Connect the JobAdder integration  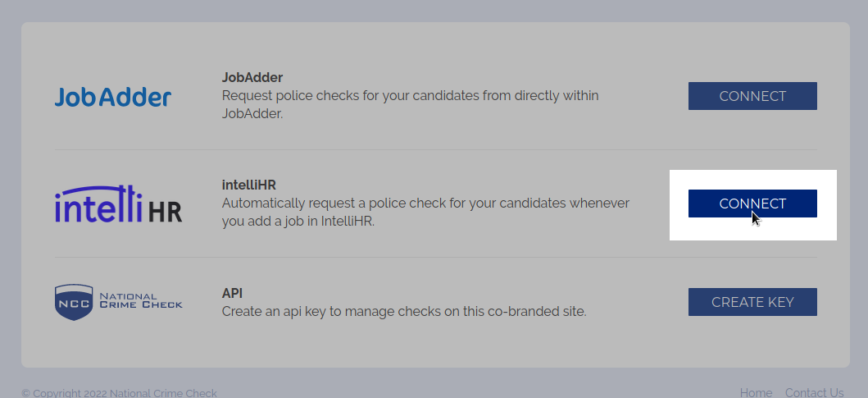[x=752, y=96]
